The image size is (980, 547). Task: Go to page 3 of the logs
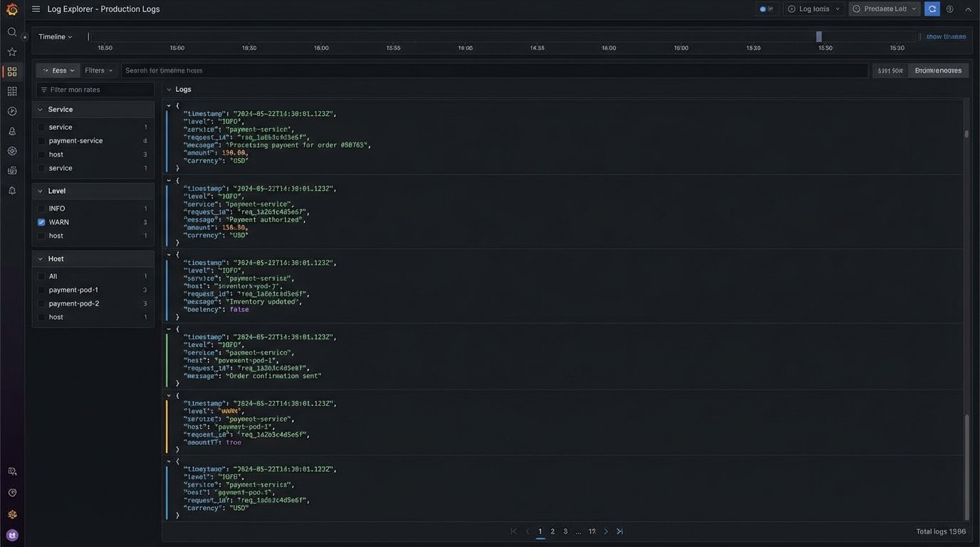tap(565, 531)
